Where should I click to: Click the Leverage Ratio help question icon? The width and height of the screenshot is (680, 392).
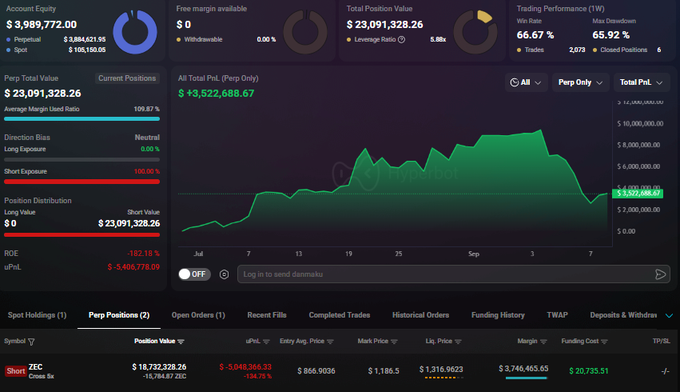[x=402, y=39]
